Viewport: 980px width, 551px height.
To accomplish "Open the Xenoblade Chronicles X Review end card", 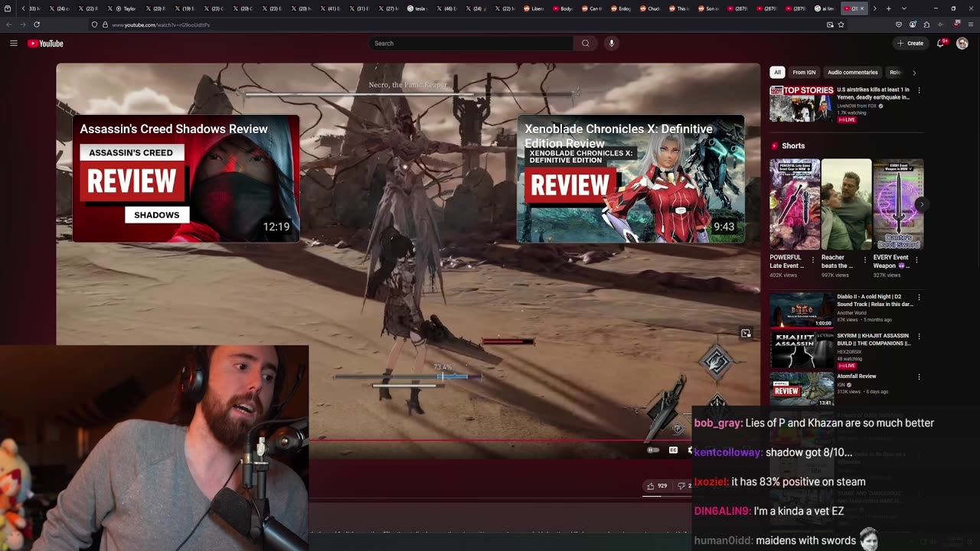I will coord(631,178).
